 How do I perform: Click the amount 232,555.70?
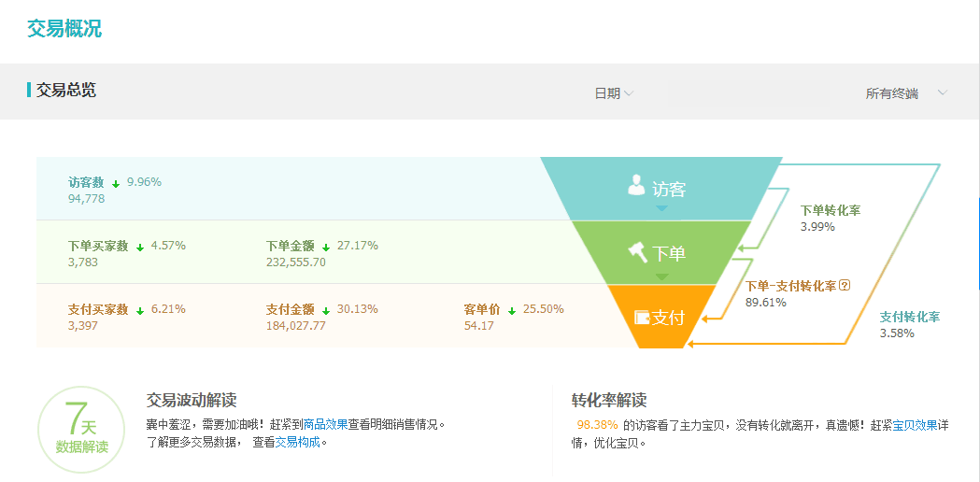click(295, 262)
